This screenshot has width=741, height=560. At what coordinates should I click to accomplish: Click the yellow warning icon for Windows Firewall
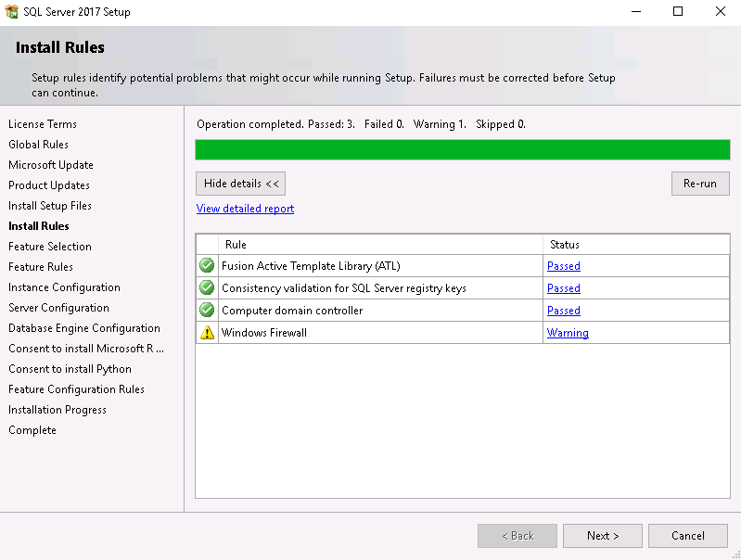207,333
